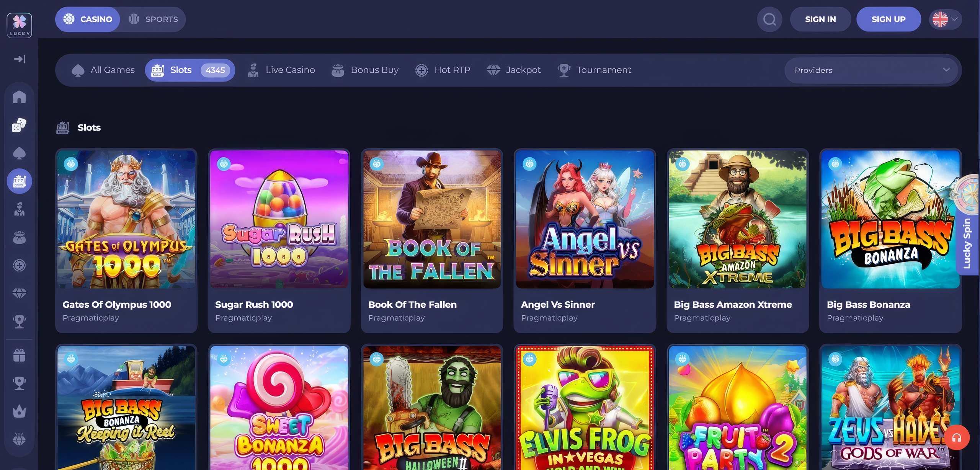980x470 pixels.
Task: Select the Live Casino tab
Action: pyautogui.click(x=281, y=70)
